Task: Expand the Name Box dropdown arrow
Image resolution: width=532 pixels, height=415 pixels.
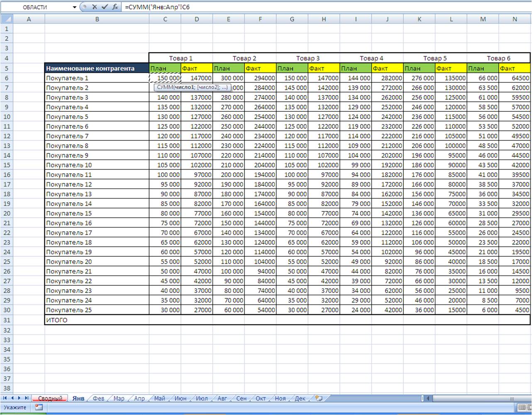Action: point(75,7)
